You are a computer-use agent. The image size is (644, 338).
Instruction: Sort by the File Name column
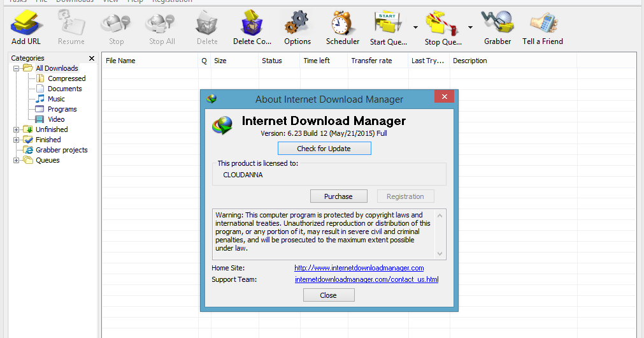click(x=150, y=61)
